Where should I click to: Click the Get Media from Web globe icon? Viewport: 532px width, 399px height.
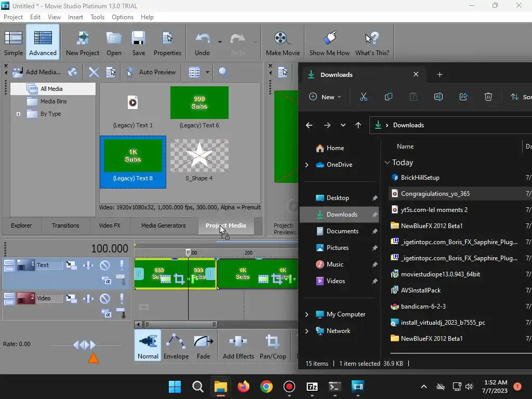click(73, 72)
